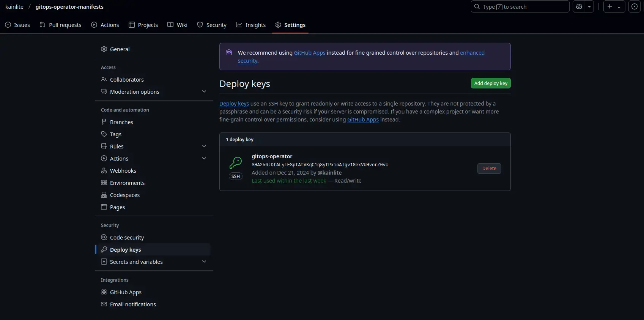The width and height of the screenshot is (644, 320).
Task: Click the branch icon beside Branches
Action: (104, 122)
